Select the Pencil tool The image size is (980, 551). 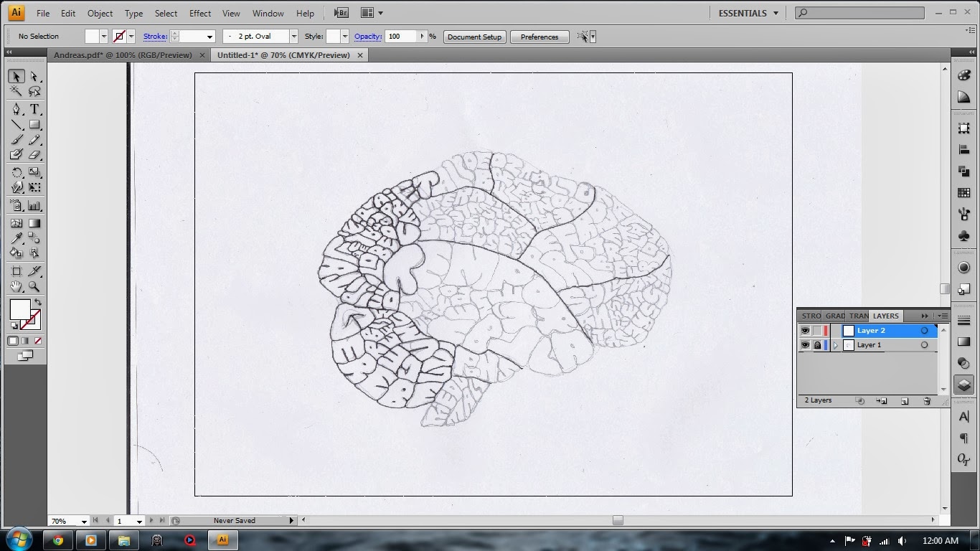tap(34, 139)
